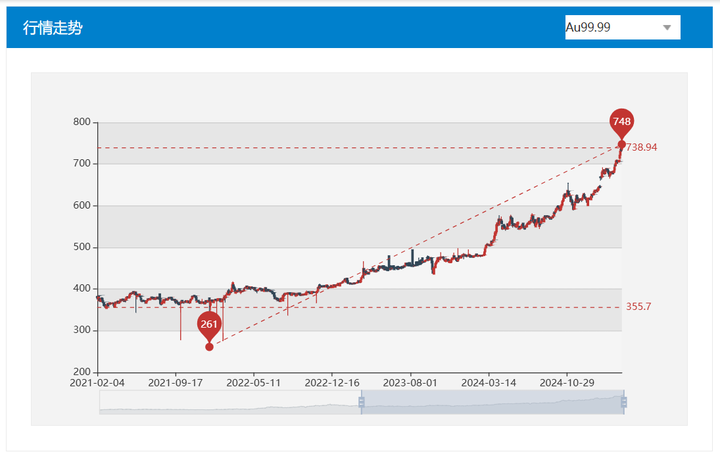720x458 pixels.
Task: Click the unselected left portion of zoom slider
Action: point(228,402)
